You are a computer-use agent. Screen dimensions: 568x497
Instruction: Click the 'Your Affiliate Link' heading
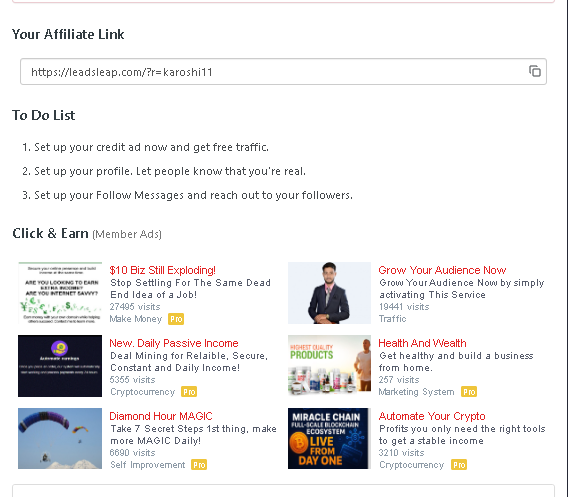click(x=68, y=34)
